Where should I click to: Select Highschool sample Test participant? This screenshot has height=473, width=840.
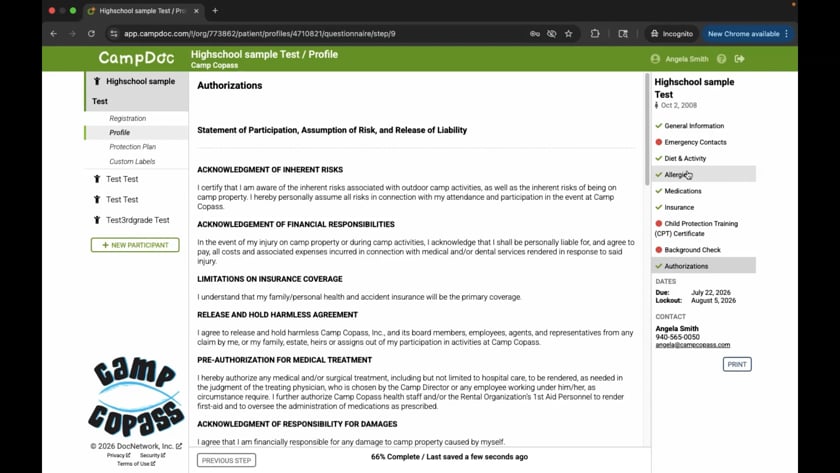137,91
